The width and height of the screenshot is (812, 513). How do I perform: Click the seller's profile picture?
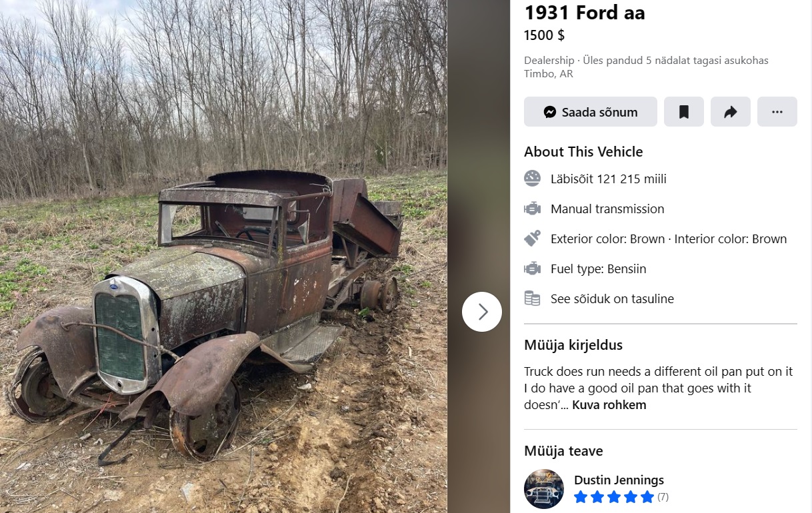544,489
